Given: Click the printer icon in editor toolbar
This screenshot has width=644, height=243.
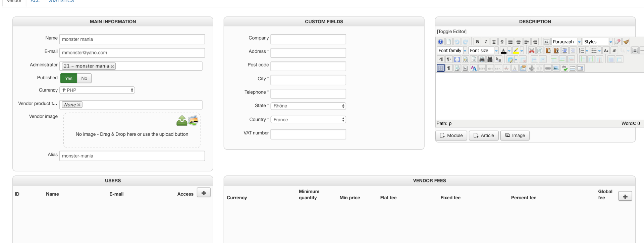Looking at the screenshot, I should click(x=482, y=59).
